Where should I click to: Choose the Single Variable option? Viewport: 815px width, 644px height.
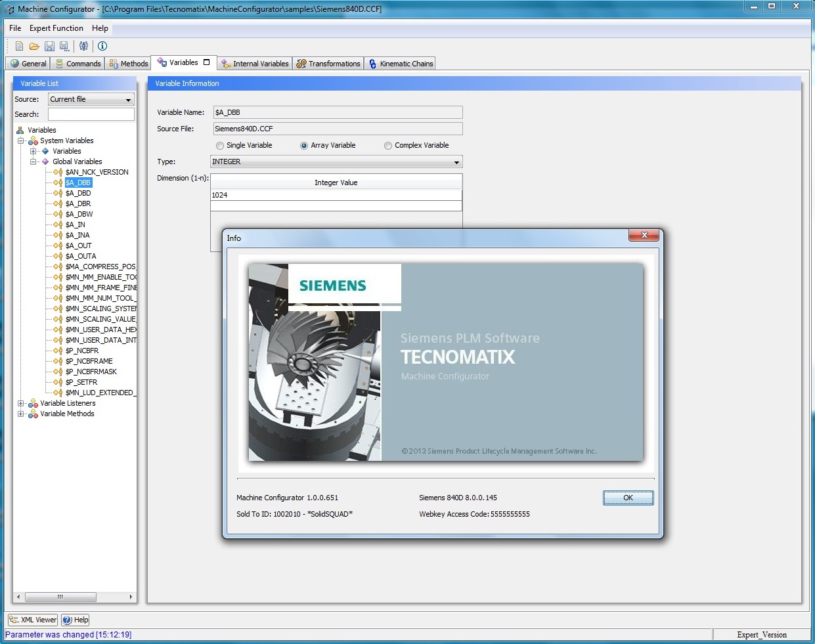(219, 145)
